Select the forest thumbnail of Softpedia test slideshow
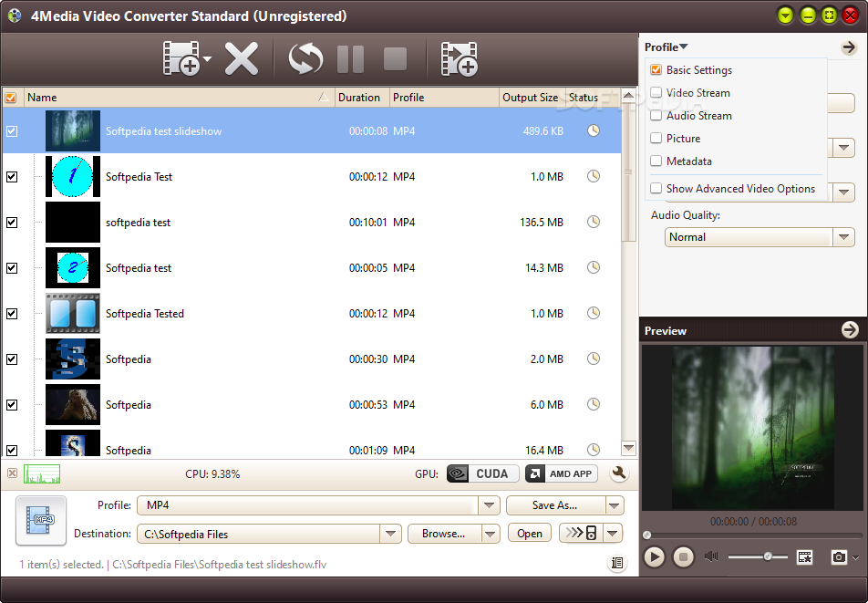The height and width of the screenshot is (603, 868). pyautogui.click(x=73, y=131)
